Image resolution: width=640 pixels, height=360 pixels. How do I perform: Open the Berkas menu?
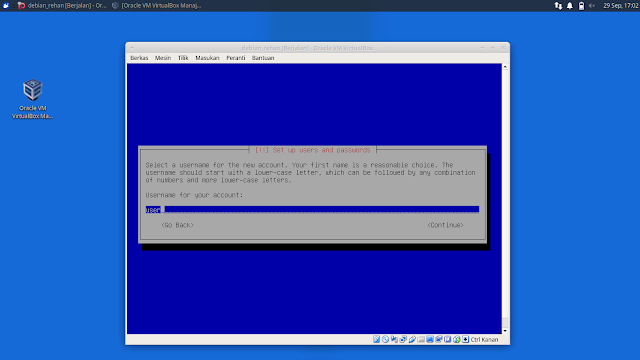point(139,58)
